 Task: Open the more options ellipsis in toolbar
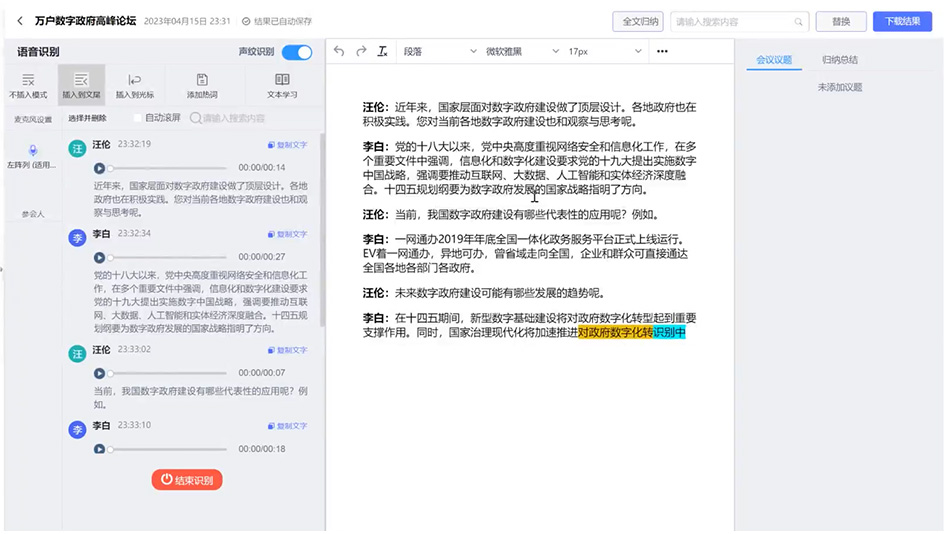[x=662, y=51]
